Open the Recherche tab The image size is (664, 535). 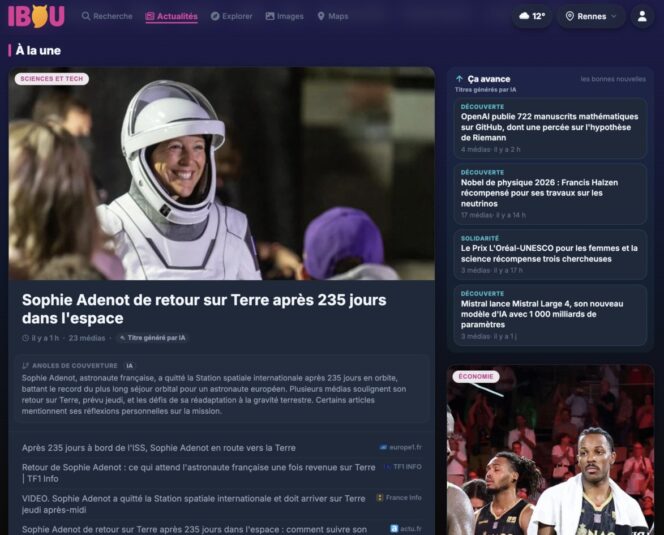point(107,16)
